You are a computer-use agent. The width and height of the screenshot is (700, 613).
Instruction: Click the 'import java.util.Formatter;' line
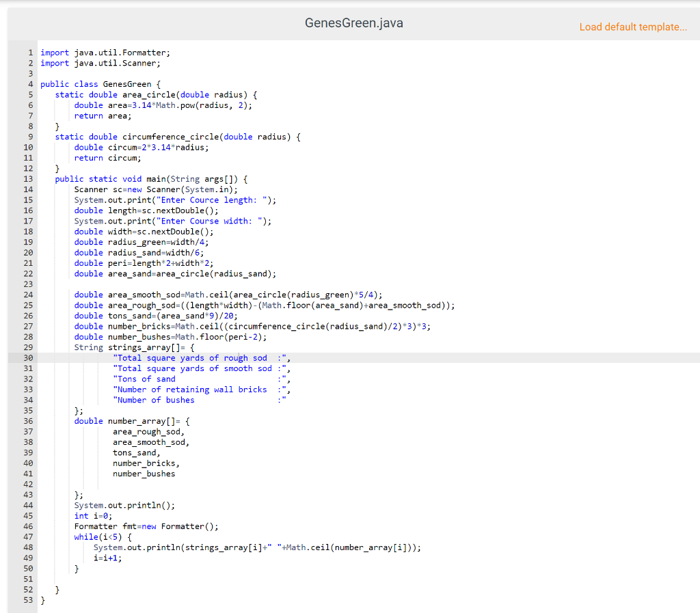click(x=105, y=53)
